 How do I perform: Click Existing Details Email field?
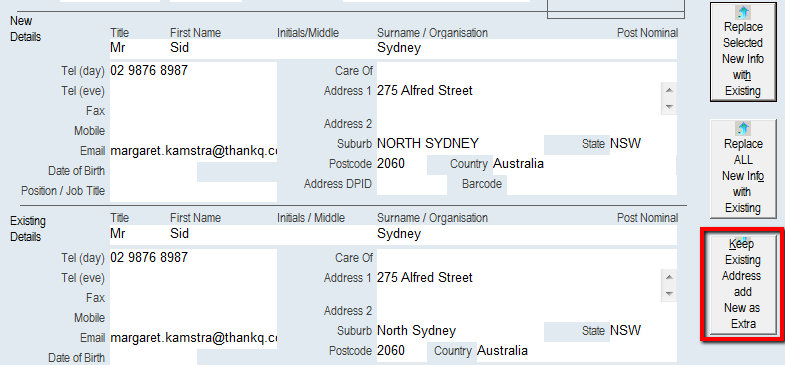coord(193,338)
